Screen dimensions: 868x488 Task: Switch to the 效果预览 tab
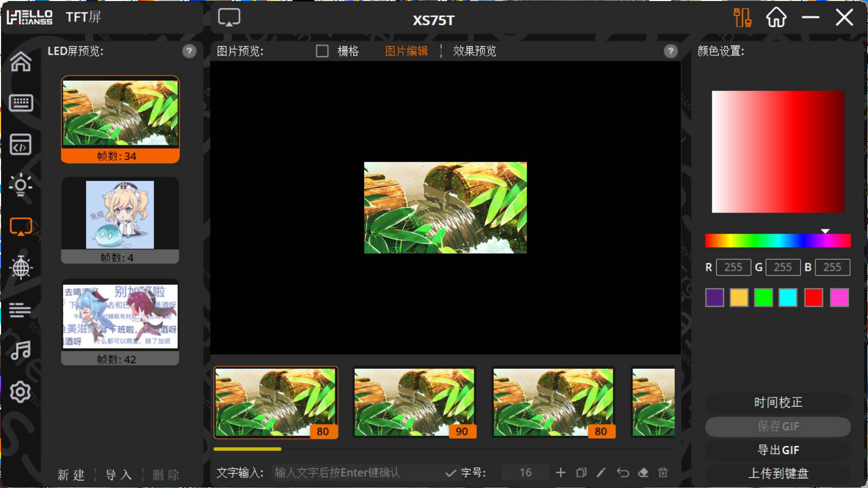pyautogui.click(x=475, y=51)
